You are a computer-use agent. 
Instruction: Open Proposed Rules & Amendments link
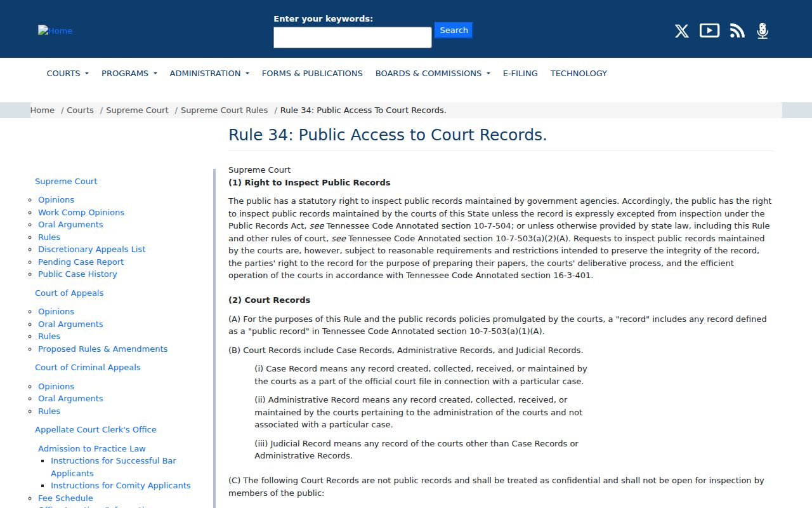(x=103, y=349)
